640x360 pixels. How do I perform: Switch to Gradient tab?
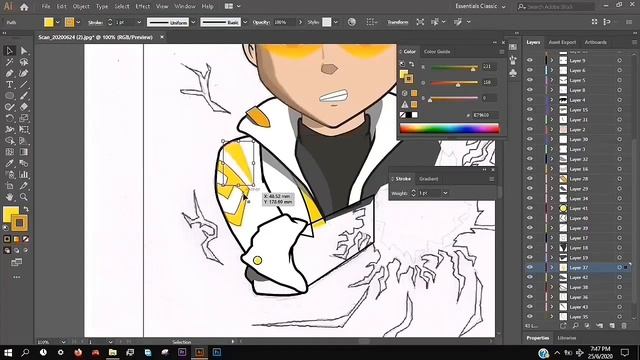(429, 179)
